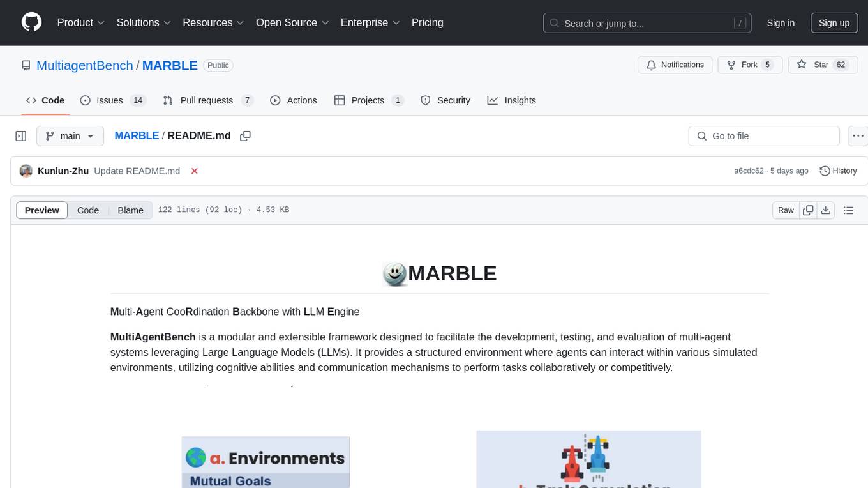Image resolution: width=868 pixels, height=488 pixels.
Task: Collapse the file tree side panel
Action: pos(21,136)
